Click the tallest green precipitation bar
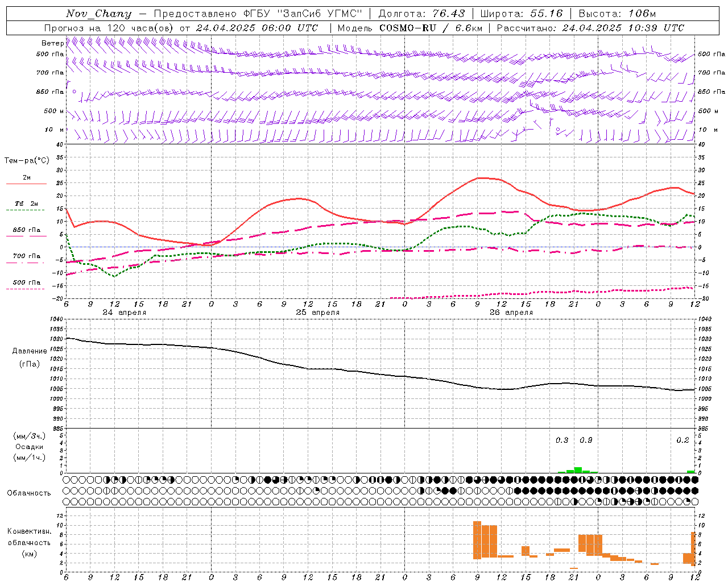Viewport: 728px width, 582px height. coord(578,470)
